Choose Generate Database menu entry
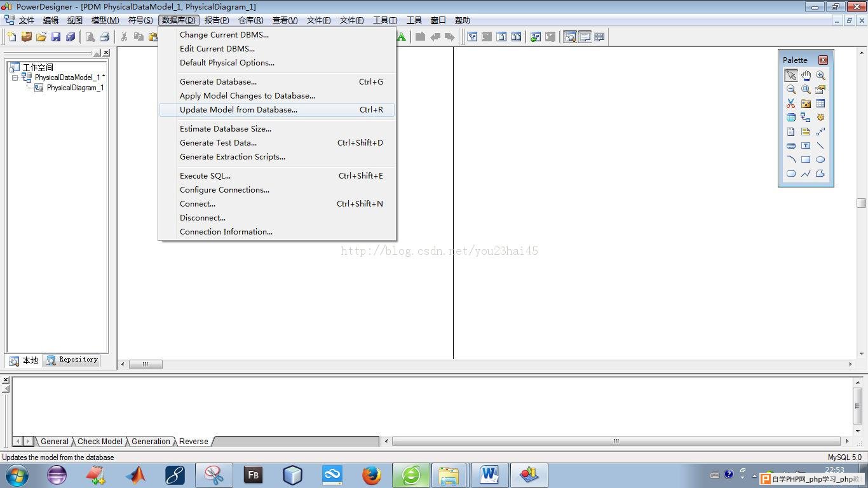 276,82
